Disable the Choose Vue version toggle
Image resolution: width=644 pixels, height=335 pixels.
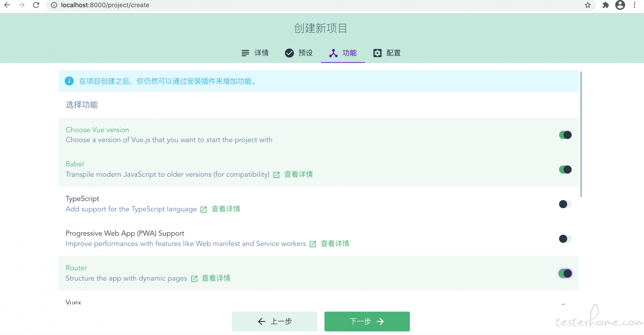tap(565, 135)
